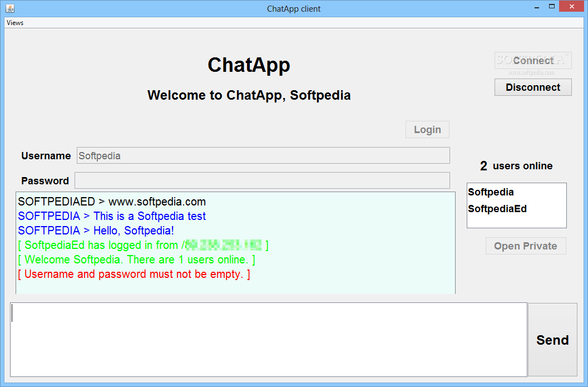Screen dimensions: 588x387
Task: Minimize the ChatApp client window
Action: [537, 7]
